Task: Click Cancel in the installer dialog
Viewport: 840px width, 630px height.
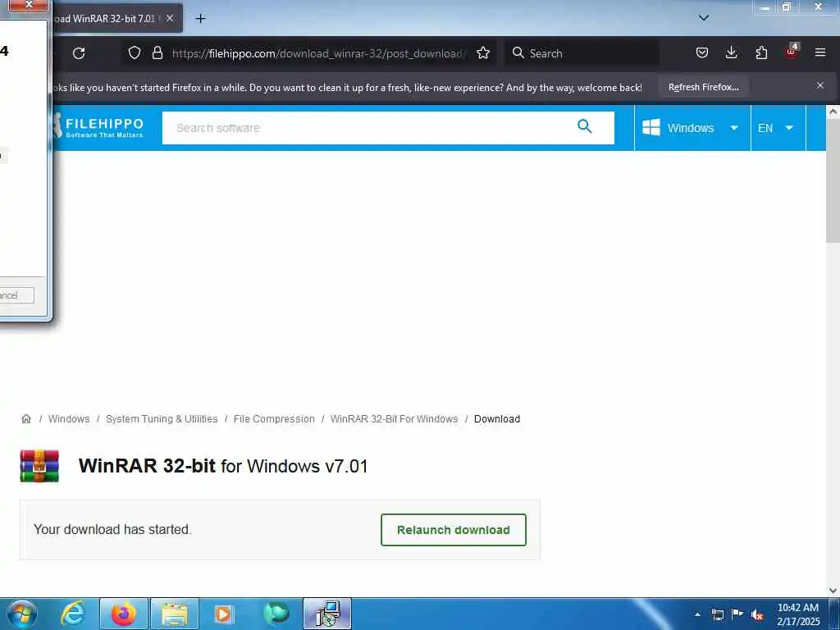Action: click(x=16, y=295)
